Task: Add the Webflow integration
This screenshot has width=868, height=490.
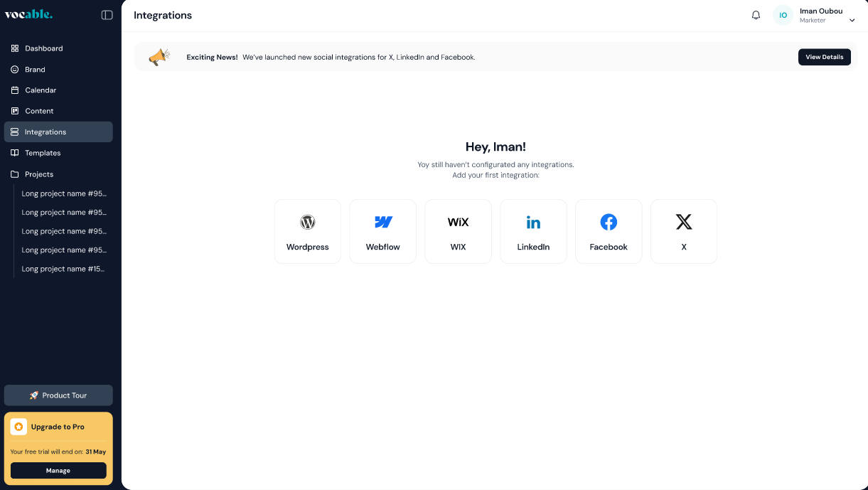Action: point(382,231)
